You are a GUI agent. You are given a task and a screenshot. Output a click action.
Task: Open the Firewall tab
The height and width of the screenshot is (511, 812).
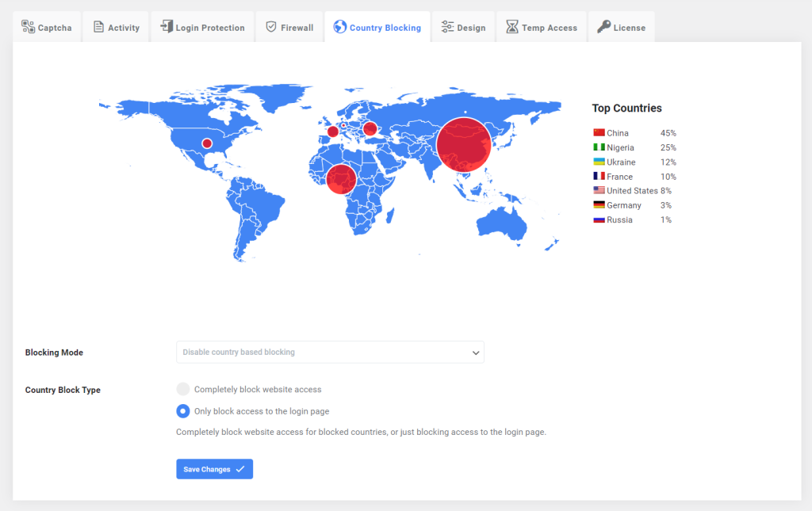[x=289, y=26]
